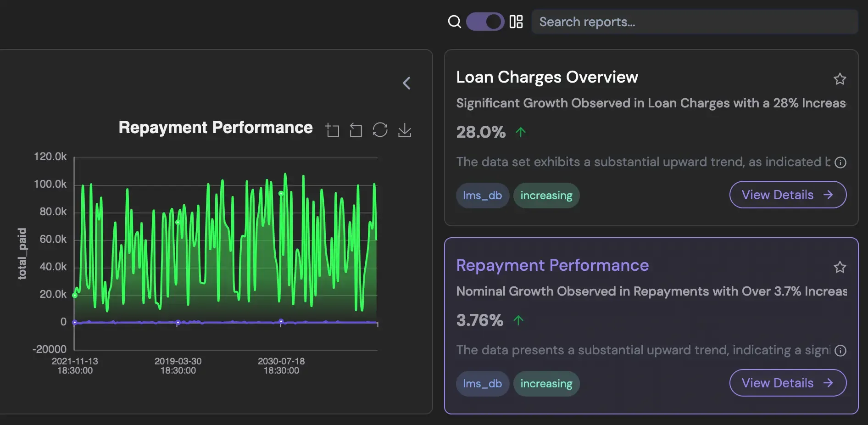Click inside the Search reports field
Viewport: 868px width, 425px height.
point(642,21)
